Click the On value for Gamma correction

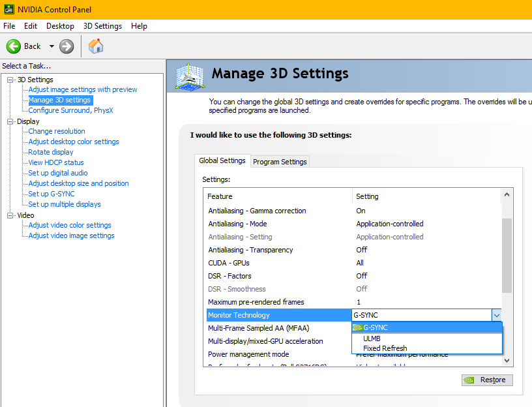click(x=361, y=211)
